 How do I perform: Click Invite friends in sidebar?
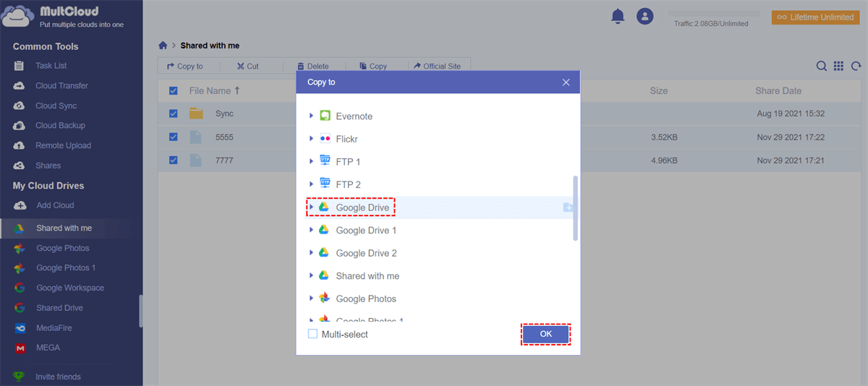[58, 377]
